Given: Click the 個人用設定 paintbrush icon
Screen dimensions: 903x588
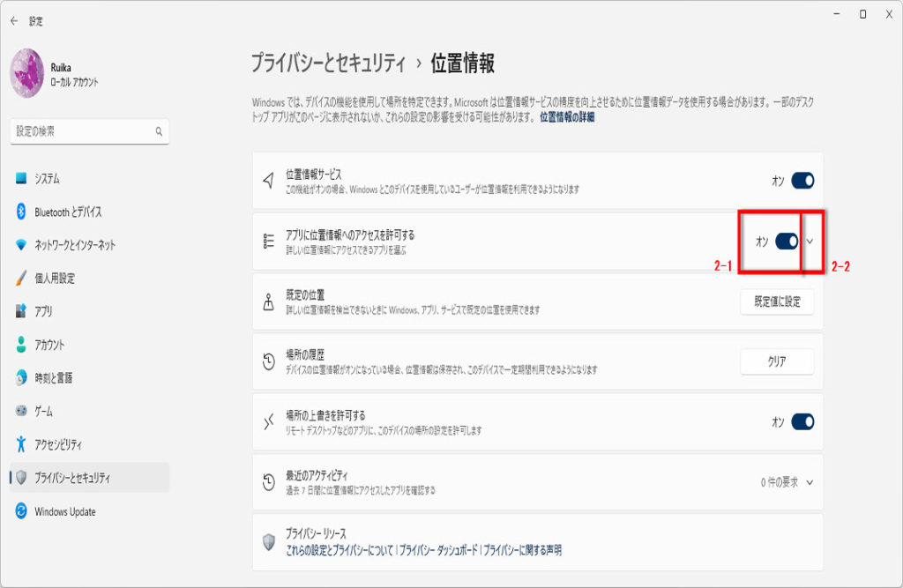Looking at the screenshot, I should point(21,279).
